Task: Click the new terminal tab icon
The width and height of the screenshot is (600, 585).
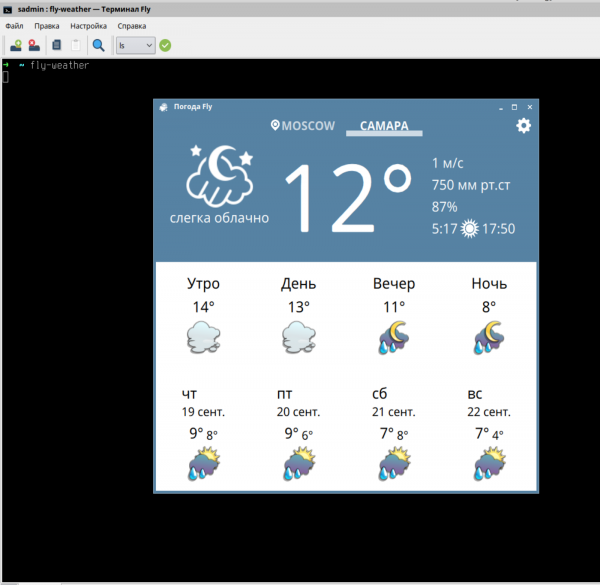Action: click(x=16, y=45)
